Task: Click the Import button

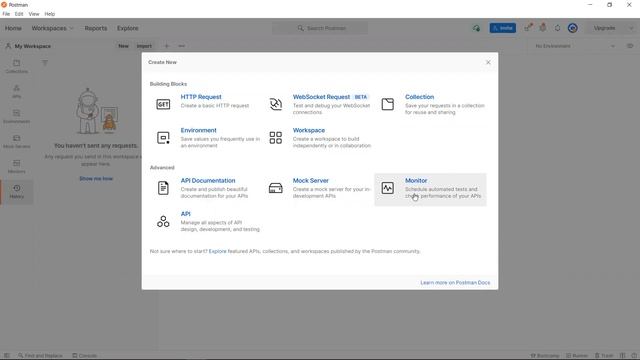Action: click(144, 46)
